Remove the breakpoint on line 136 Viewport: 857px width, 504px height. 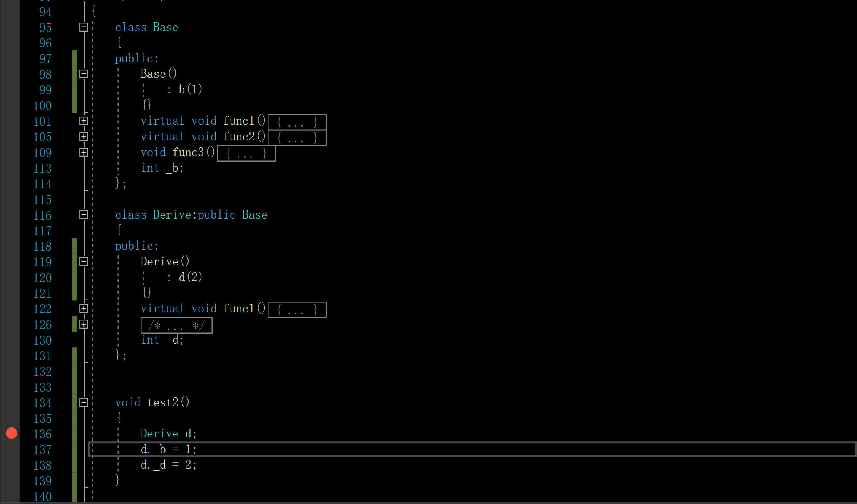(x=12, y=433)
